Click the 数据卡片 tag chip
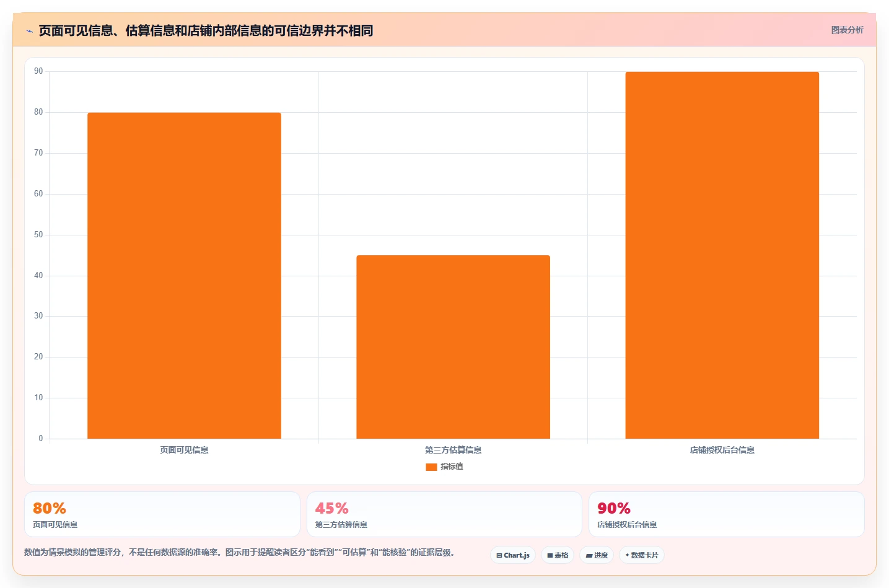Image resolution: width=889 pixels, height=588 pixels. tap(642, 555)
